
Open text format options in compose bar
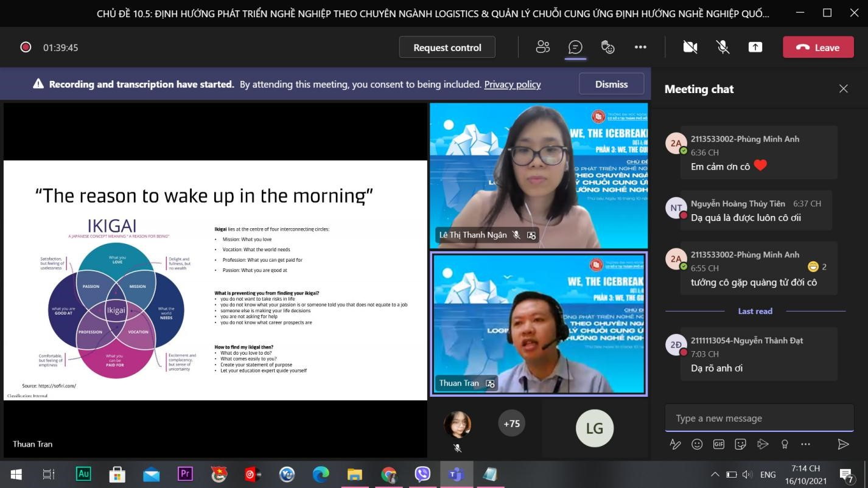coord(675,444)
